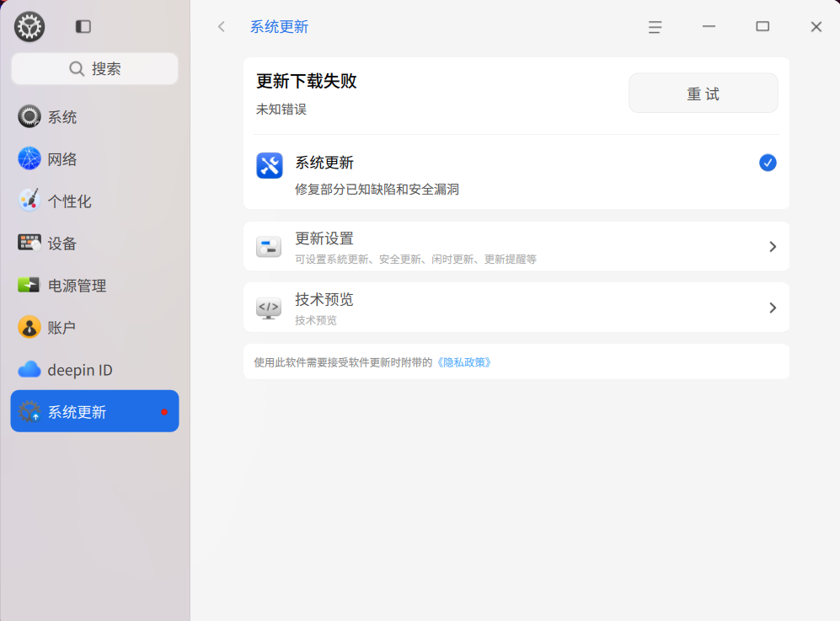Toggle the sidebar collapse icon

(x=83, y=26)
